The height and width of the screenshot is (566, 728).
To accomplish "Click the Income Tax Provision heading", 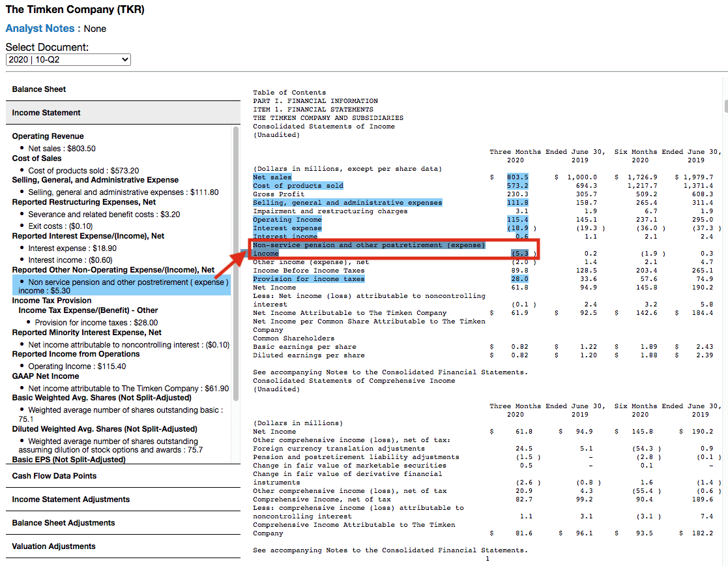I will click(51, 301).
